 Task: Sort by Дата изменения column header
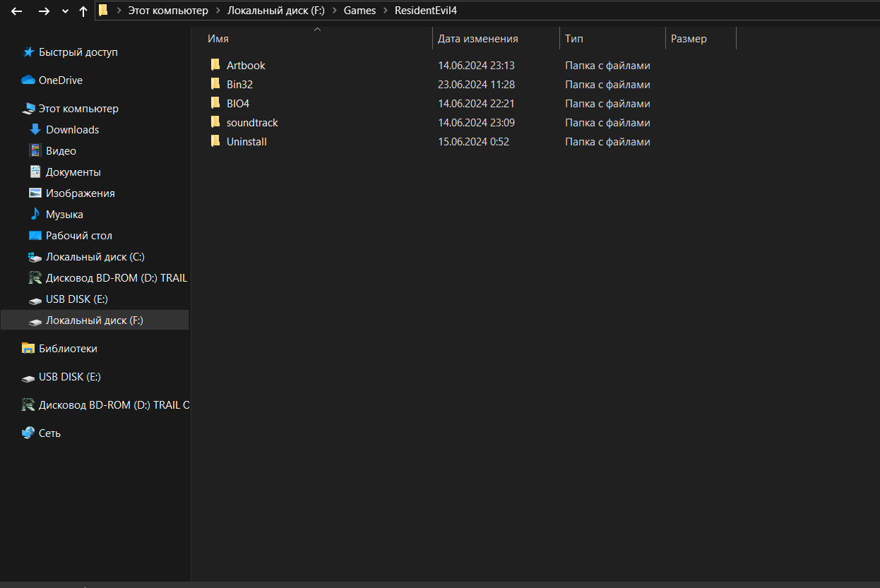click(x=477, y=39)
